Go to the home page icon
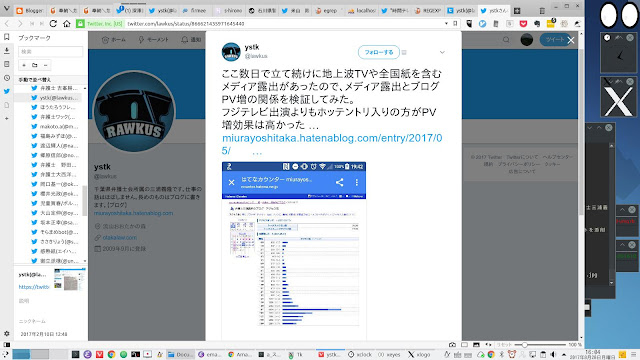Viewport: 640px width, 360px height. (67, 24)
